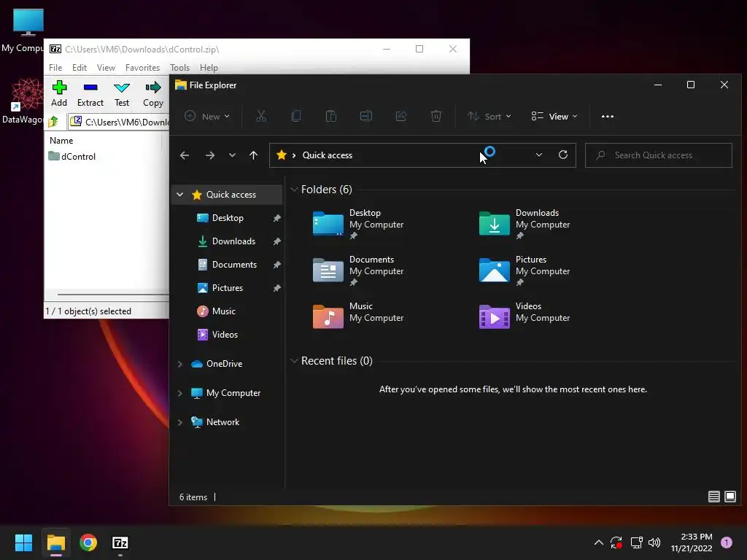Select the Music folder tile
This screenshot has width=747, height=560.
click(x=358, y=317)
